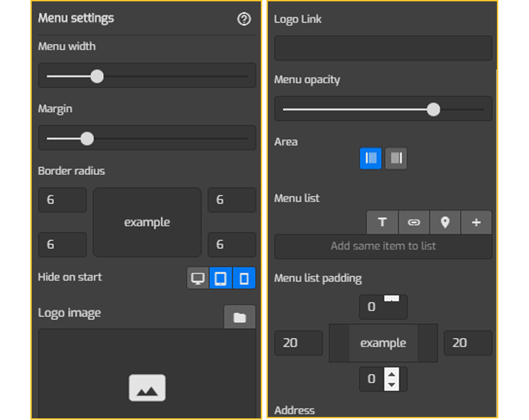Image resolution: width=529 pixels, height=420 pixels.
Task: Edit bottom-left border radius field
Action: (x=62, y=245)
